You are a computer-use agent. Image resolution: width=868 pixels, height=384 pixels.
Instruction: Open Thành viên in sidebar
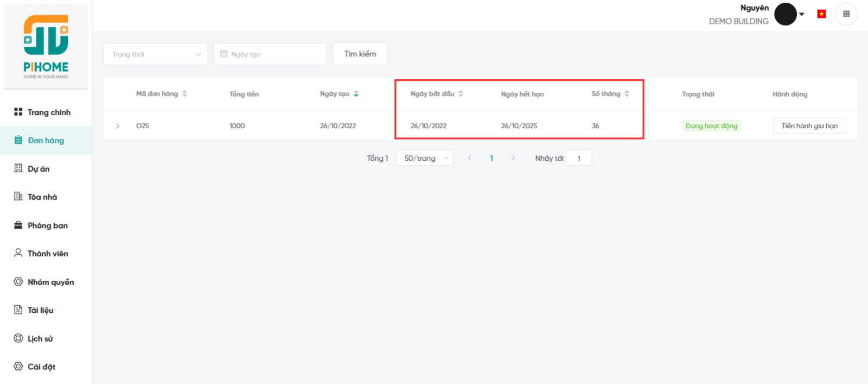tap(48, 254)
